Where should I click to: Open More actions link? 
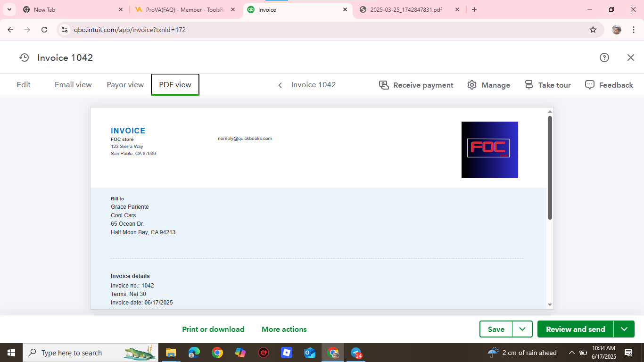[x=284, y=329]
